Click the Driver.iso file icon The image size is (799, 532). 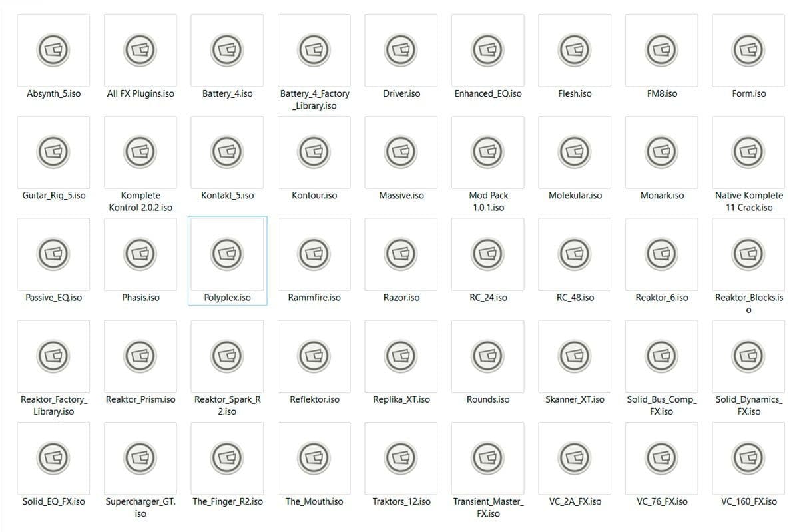pos(401,50)
